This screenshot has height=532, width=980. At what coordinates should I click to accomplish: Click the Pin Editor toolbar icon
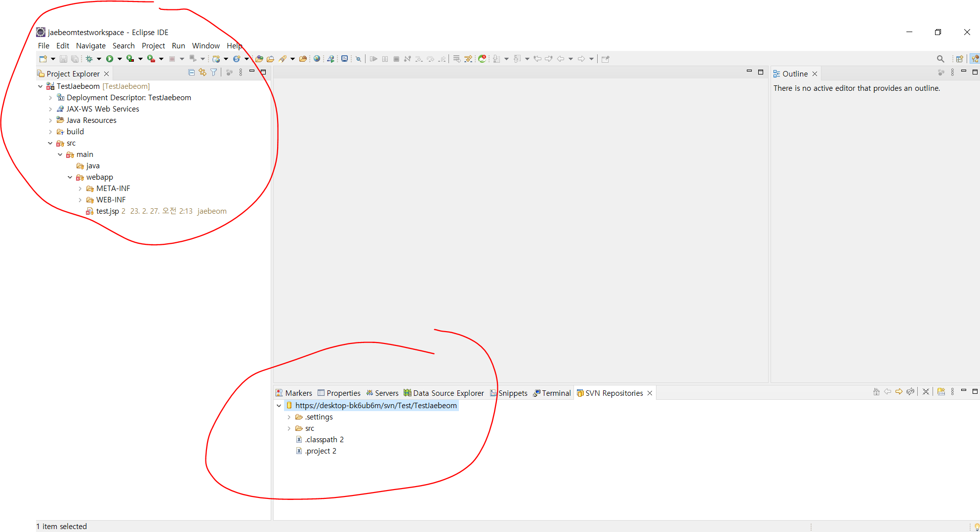click(606, 59)
